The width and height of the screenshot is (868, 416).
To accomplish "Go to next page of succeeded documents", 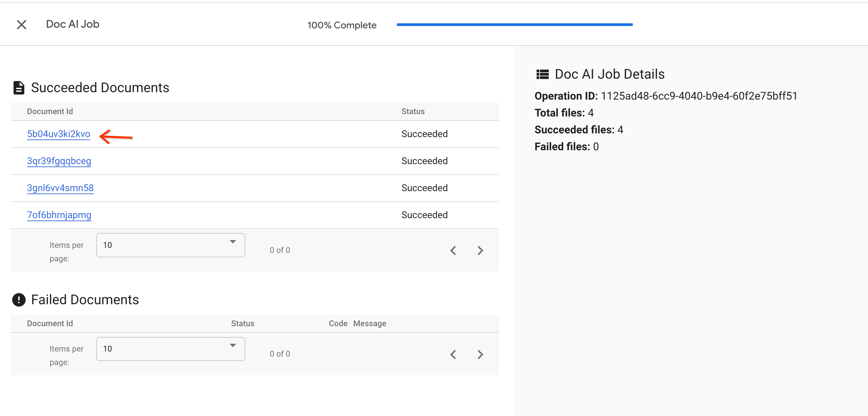I will 480,251.
